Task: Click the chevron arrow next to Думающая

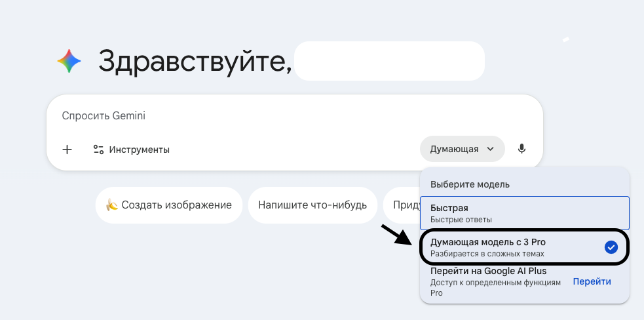Action: point(490,149)
